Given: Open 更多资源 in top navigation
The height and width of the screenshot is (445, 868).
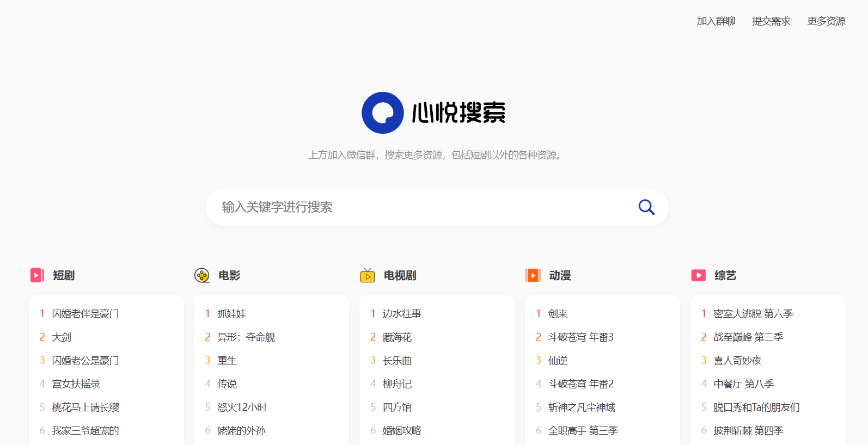Looking at the screenshot, I should [826, 21].
